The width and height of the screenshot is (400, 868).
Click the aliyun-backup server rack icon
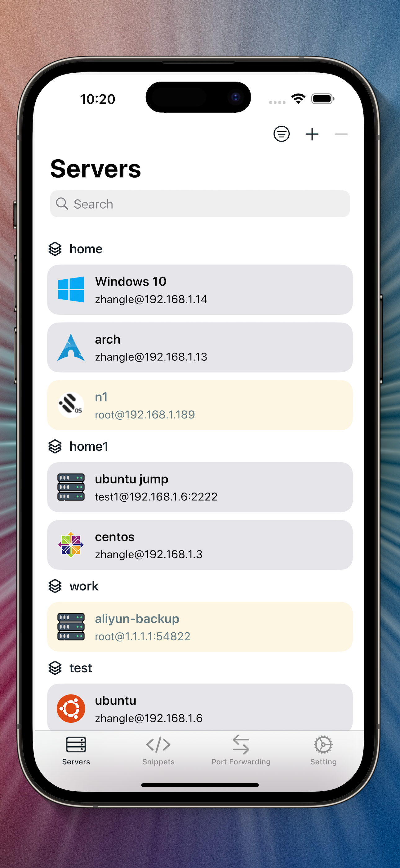point(71,627)
